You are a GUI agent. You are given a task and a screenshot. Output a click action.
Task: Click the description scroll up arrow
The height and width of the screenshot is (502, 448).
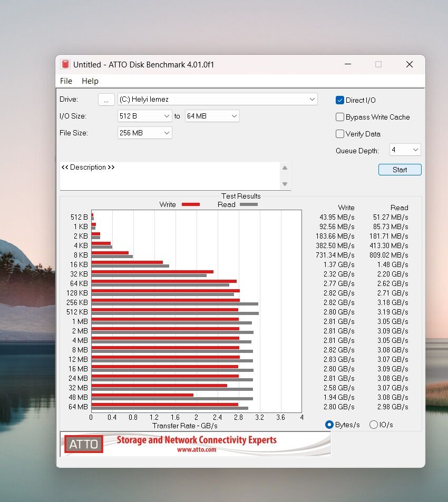click(x=285, y=168)
